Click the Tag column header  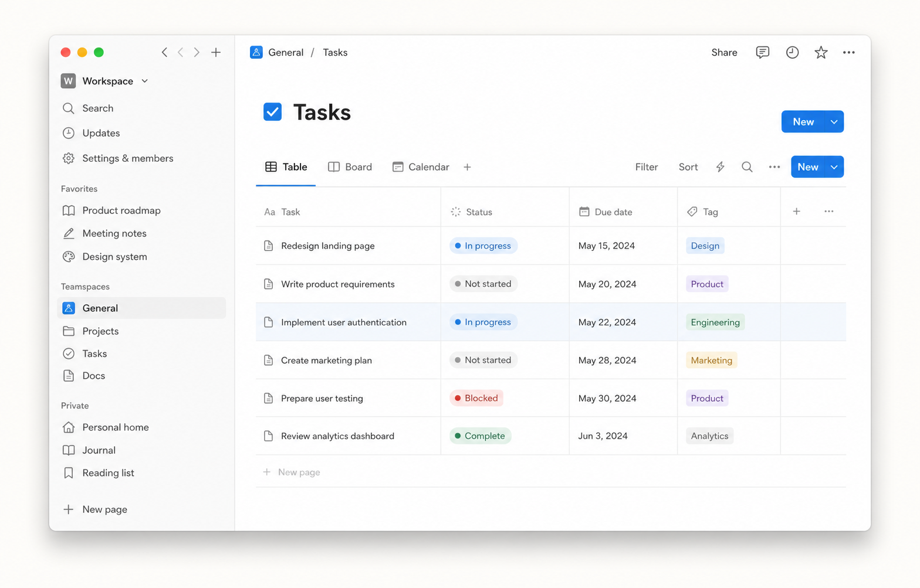(729, 212)
